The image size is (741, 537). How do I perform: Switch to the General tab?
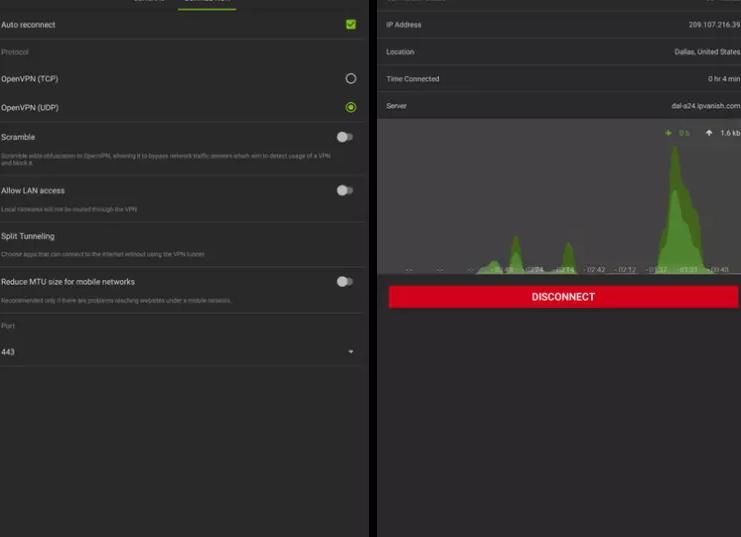[x=150, y=3]
